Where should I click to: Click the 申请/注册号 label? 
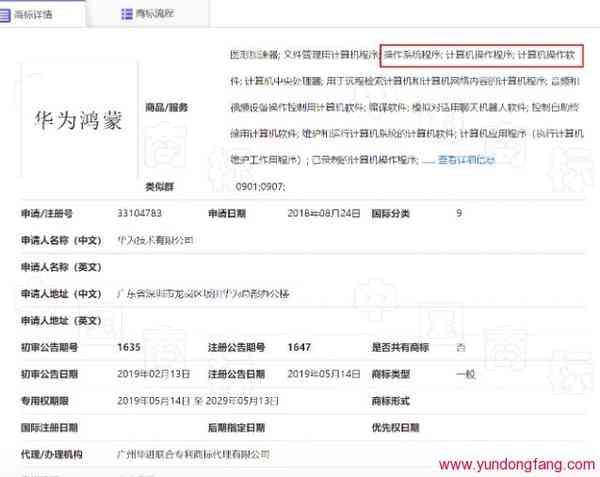tap(47, 213)
